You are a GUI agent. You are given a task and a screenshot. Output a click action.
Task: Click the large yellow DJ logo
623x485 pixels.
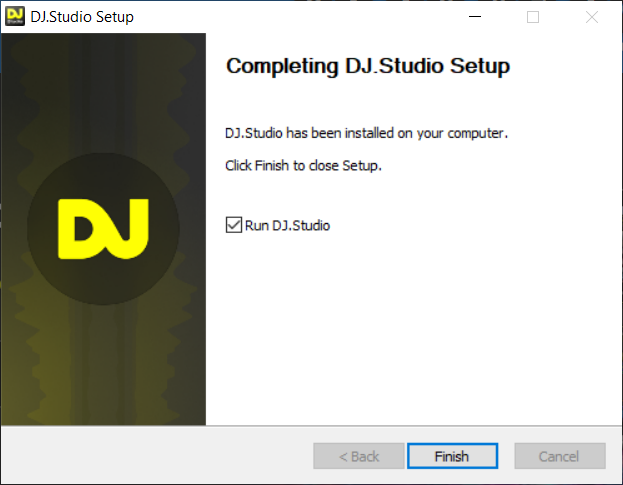point(103,229)
